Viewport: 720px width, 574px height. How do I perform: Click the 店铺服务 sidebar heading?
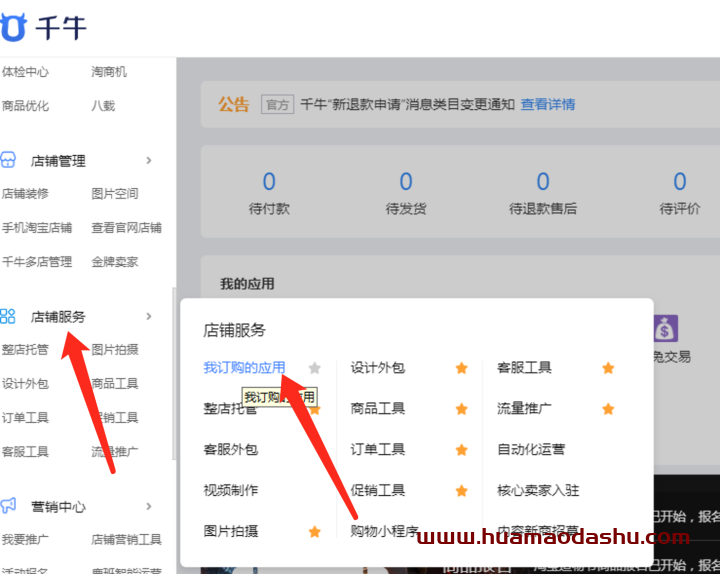[x=58, y=317]
